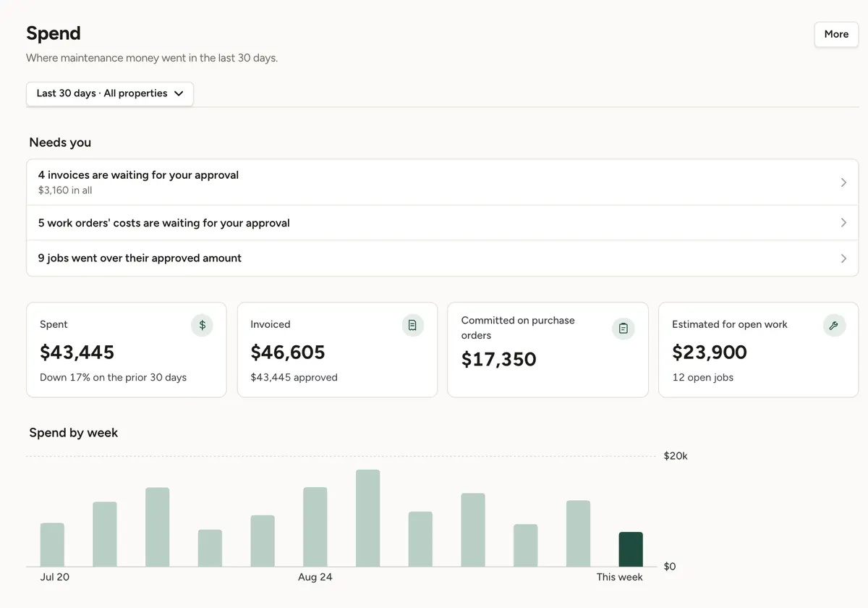Click the $17,350 committed amount
The height and width of the screenshot is (608, 868).
(x=499, y=360)
